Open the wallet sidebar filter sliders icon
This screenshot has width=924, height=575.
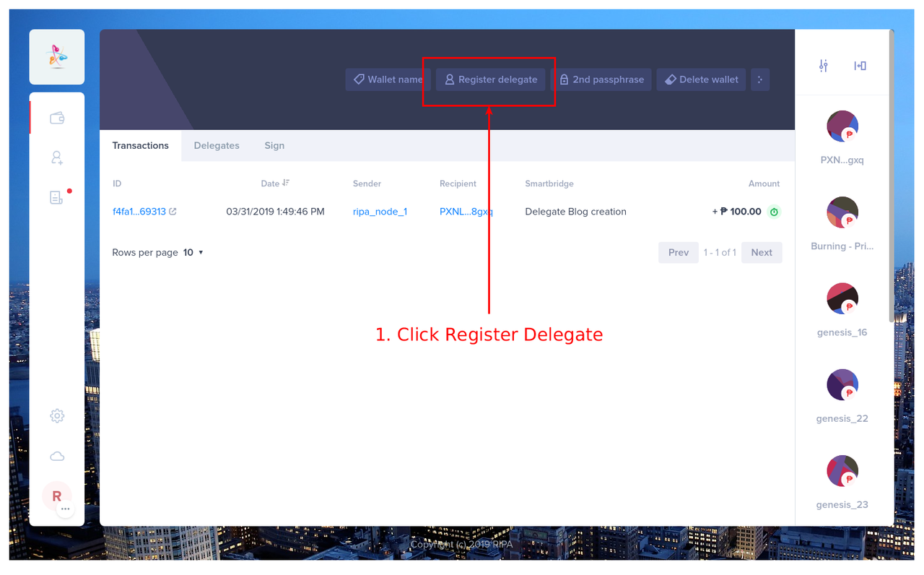824,66
